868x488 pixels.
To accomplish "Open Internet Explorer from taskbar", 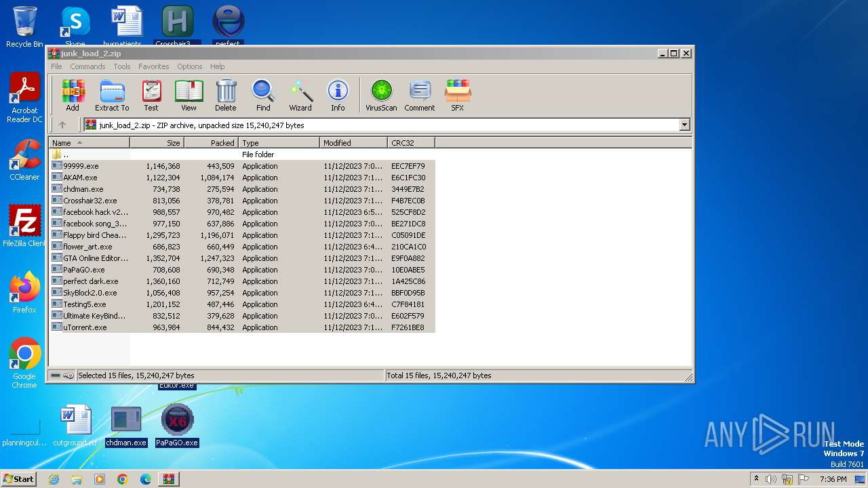I will (54, 479).
